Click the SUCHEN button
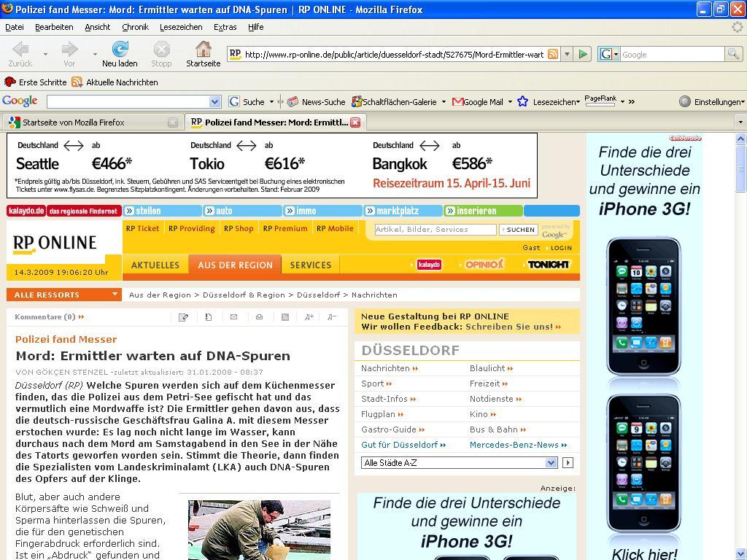Screen dimensions: 747x560 pos(519,230)
